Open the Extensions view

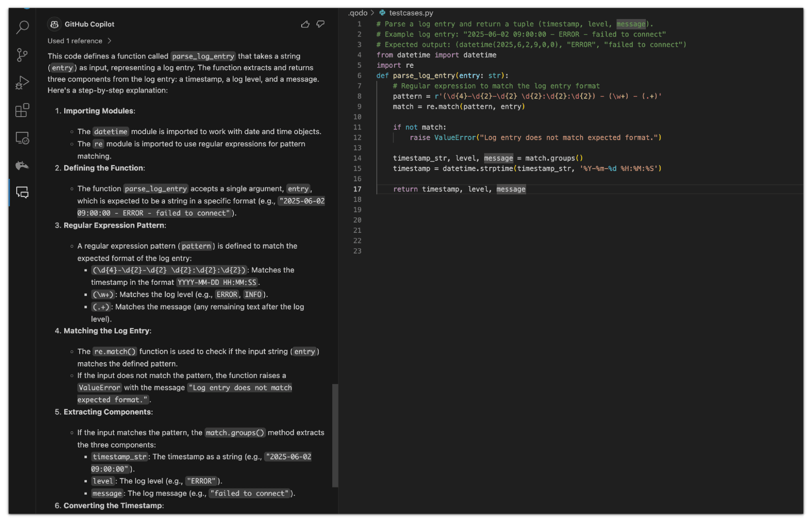pyautogui.click(x=22, y=110)
